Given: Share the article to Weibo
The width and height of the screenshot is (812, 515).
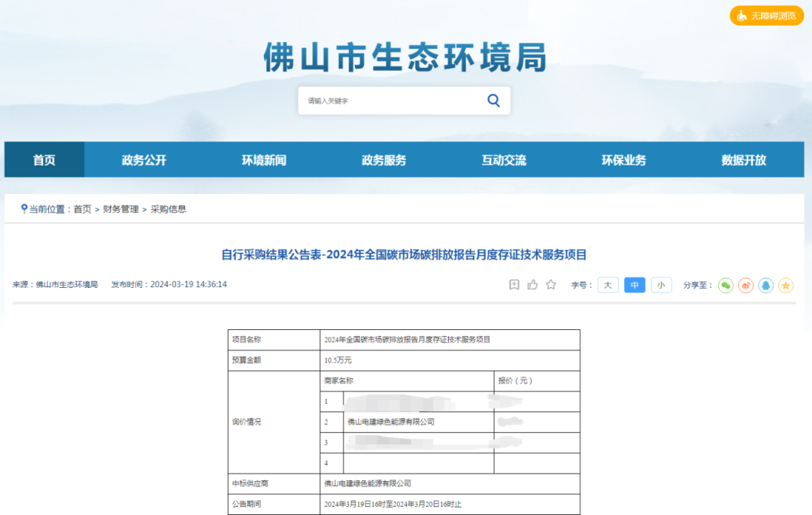Looking at the screenshot, I should tap(745, 285).
